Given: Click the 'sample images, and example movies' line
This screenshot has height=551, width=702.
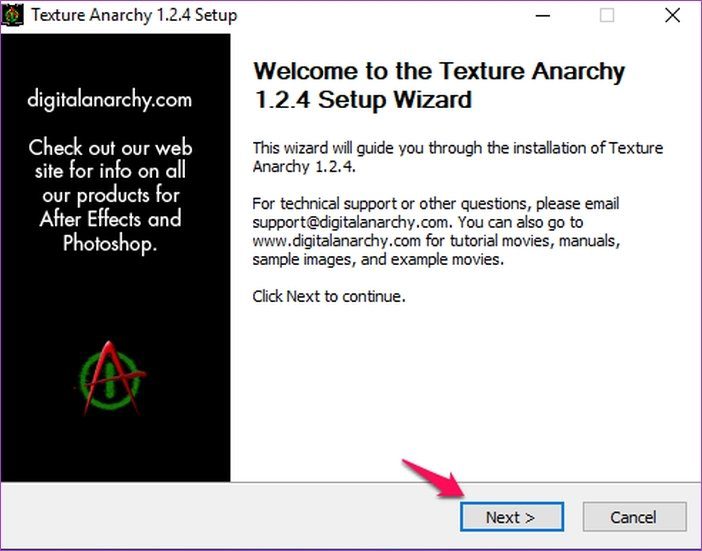Looking at the screenshot, I should (378, 260).
